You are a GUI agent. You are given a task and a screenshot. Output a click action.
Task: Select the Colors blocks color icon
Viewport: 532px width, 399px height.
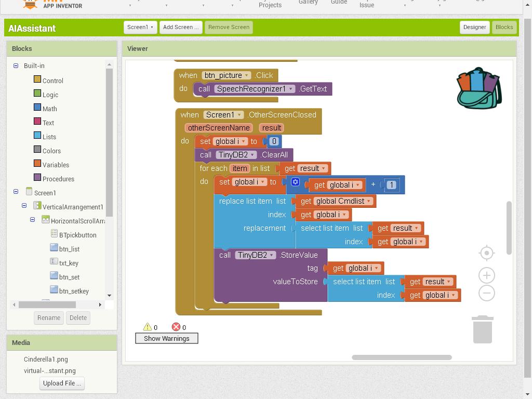pos(37,149)
